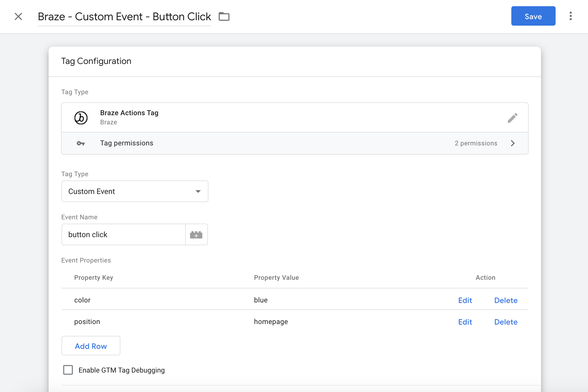This screenshot has width=588, height=392.
Task: Click the Tag Configuration heading
Action: [96, 61]
